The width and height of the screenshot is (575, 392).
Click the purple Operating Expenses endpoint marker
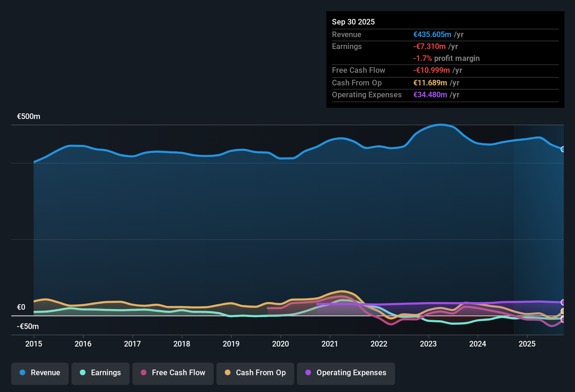pos(563,302)
